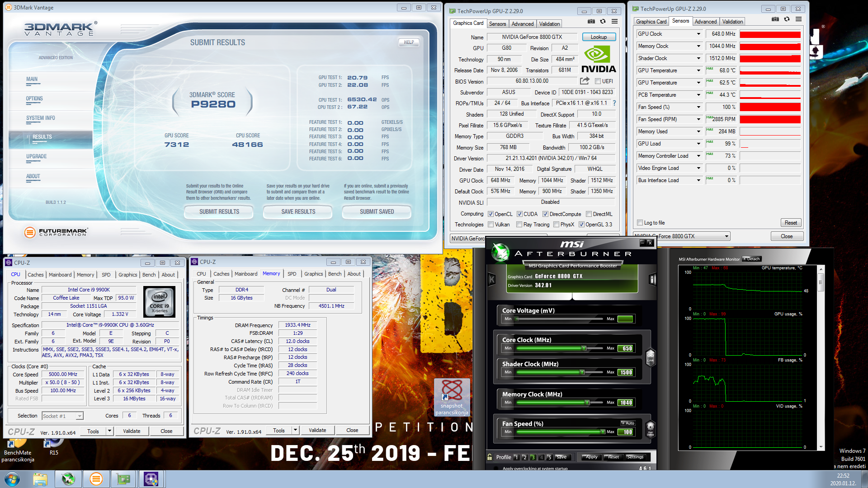868x488 pixels.
Task: Click the BIOS version share icon
Action: 585,81
